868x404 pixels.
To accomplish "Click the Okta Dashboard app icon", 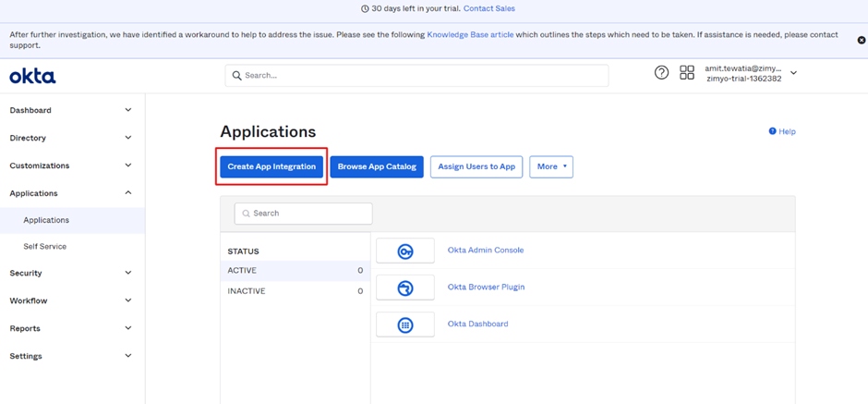I will coord(405,324).
